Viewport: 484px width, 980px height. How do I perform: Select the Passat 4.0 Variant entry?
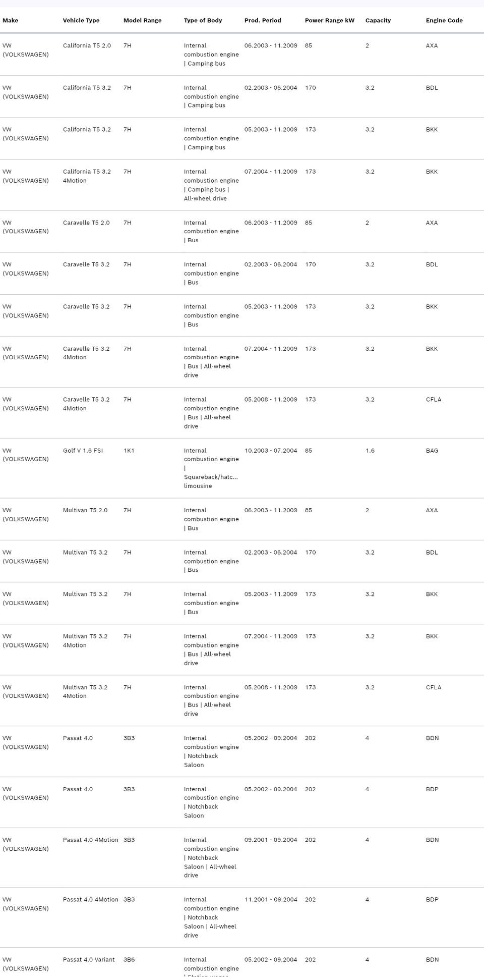(x=89, y=960)
